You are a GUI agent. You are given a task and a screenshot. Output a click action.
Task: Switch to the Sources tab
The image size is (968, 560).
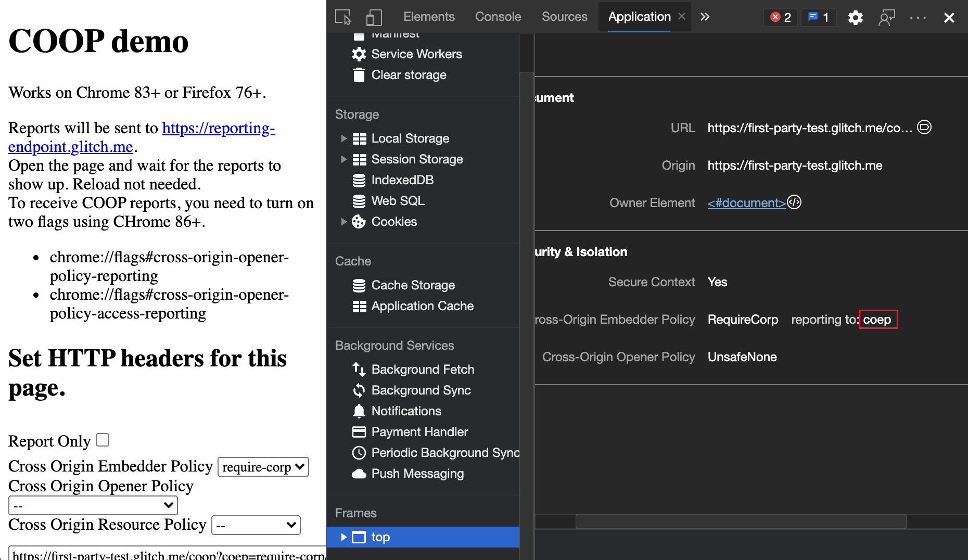coord(564,17)
